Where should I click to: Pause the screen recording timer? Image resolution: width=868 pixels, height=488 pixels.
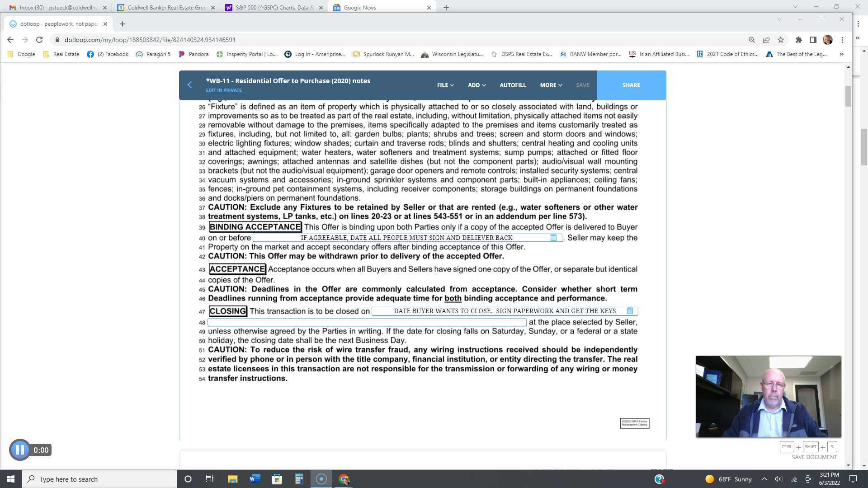pyautogui.click(x=20, y=450)
